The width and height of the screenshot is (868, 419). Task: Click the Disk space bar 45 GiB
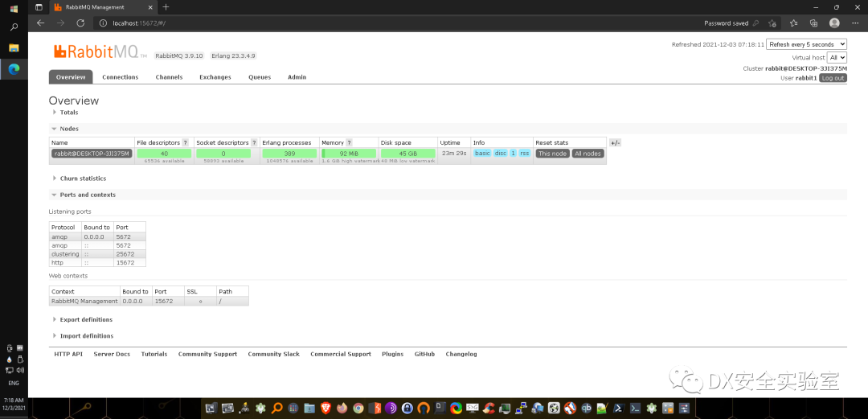pyautogui.click(x=408, y=154)
